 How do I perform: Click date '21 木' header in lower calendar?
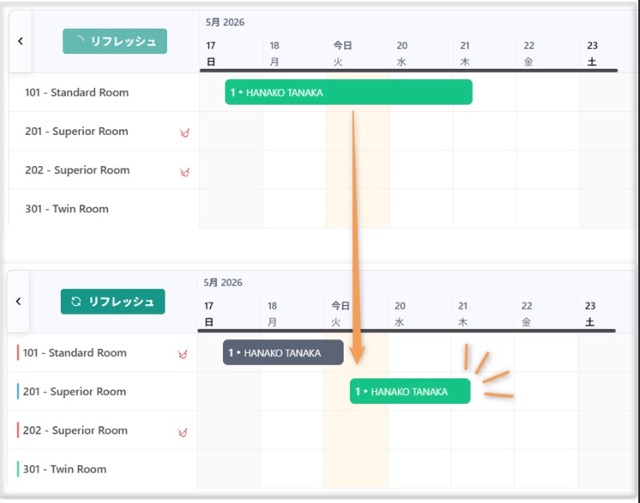pos(463,314)
